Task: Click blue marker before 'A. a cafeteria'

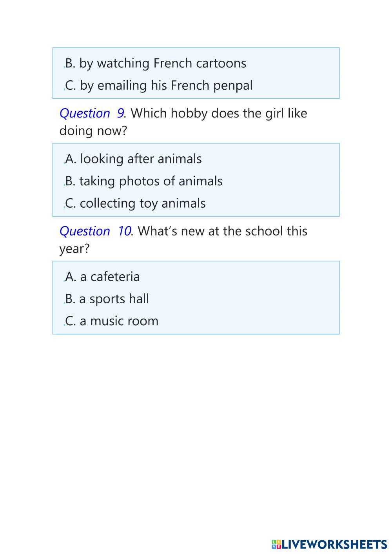Action: click(64, 281)
